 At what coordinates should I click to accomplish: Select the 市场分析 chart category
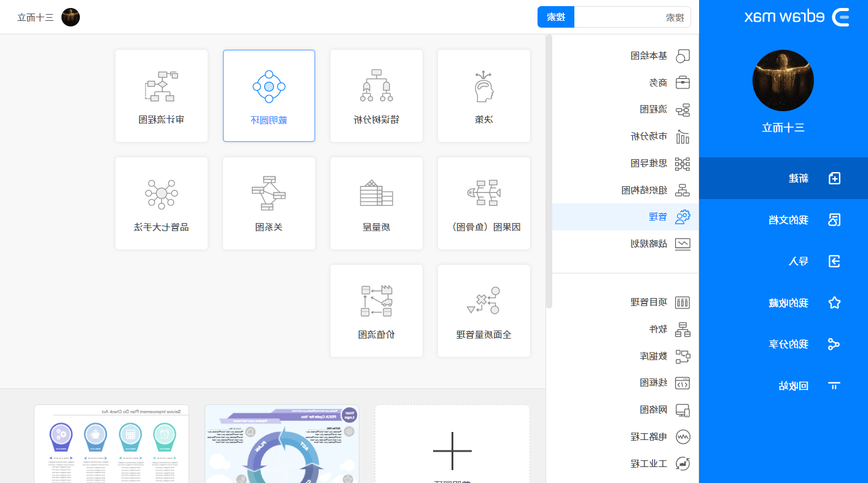(x=625, y=136)
